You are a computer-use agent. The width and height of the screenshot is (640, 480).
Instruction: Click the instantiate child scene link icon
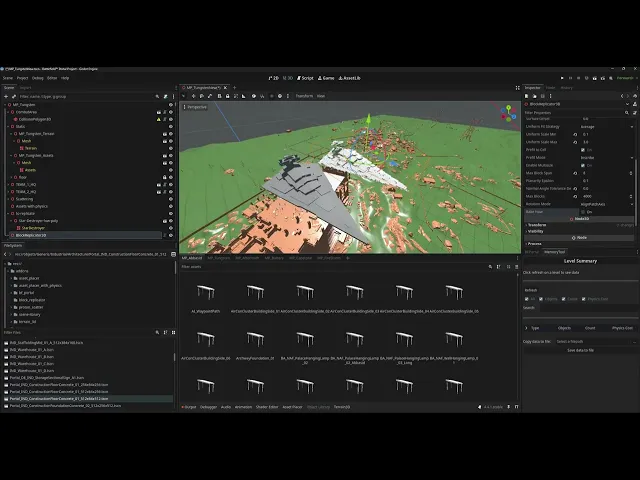(x=14, y=97)
